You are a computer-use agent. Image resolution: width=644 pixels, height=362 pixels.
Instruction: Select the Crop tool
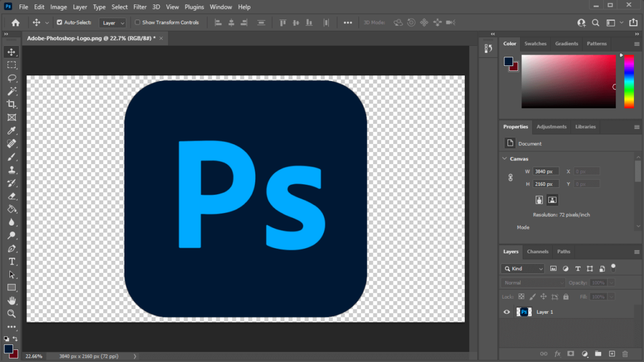(11, 104)
